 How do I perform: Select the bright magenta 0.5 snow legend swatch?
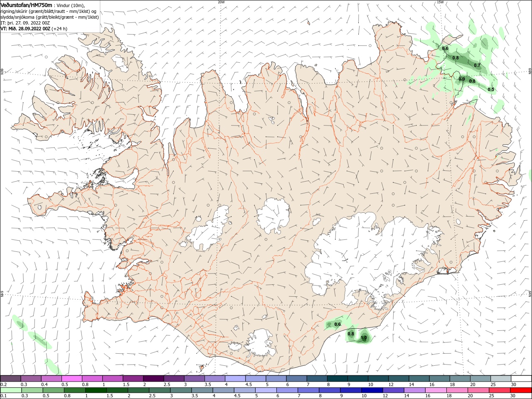pos(72,378)
